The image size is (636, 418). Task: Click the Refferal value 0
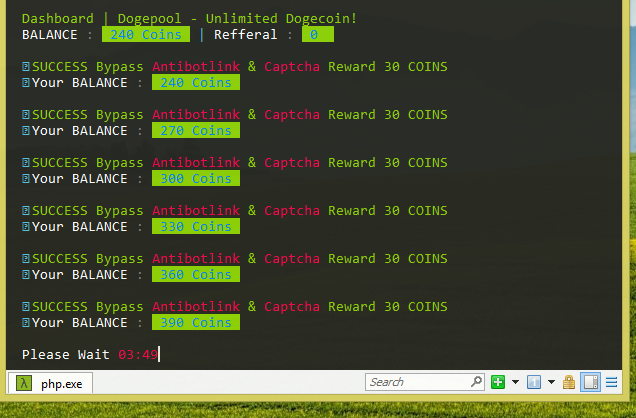click(x=318, y=34)
